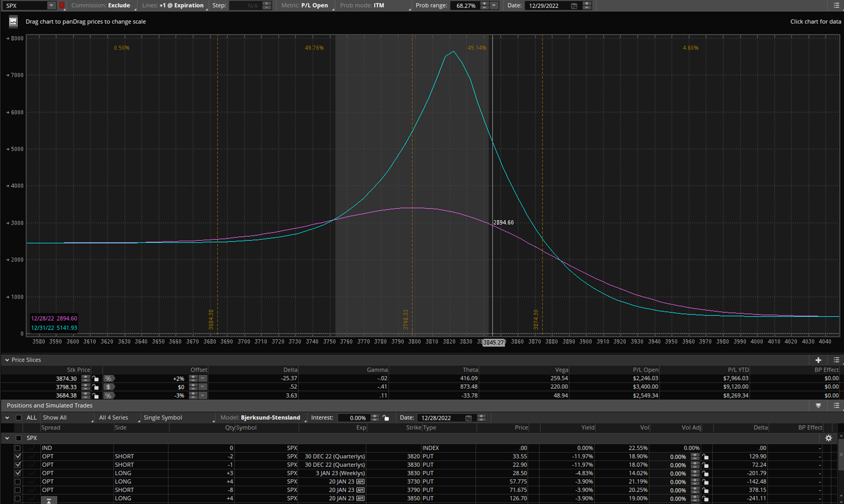Uncheck the SHORT -2 3820 PUT position
This screenshot has width=844, height=504.
coord(18,456)
